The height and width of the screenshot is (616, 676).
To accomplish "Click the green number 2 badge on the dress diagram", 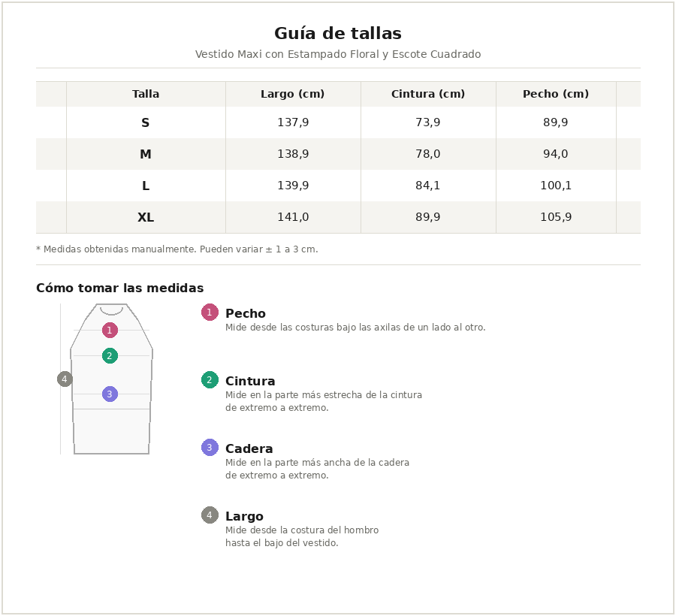I will tap(110, 356).
